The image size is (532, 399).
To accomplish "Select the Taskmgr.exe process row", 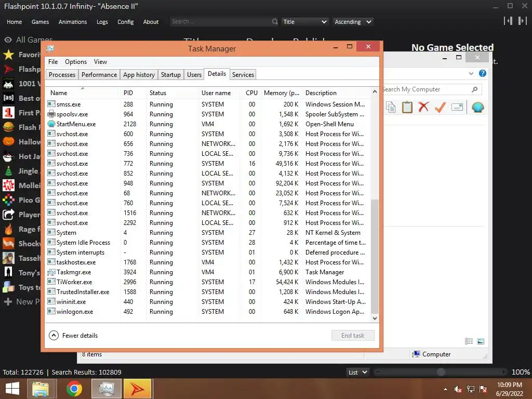I will (208, 272).
